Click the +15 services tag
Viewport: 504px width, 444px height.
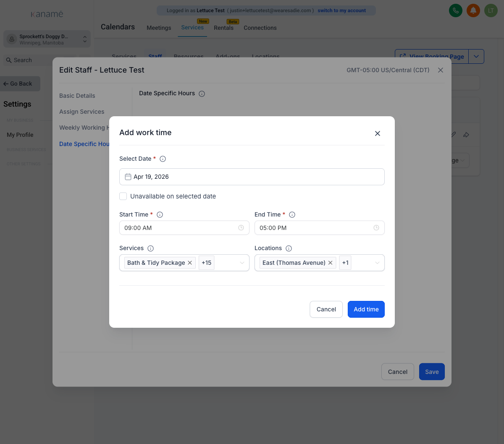click(x=207, y=263)
